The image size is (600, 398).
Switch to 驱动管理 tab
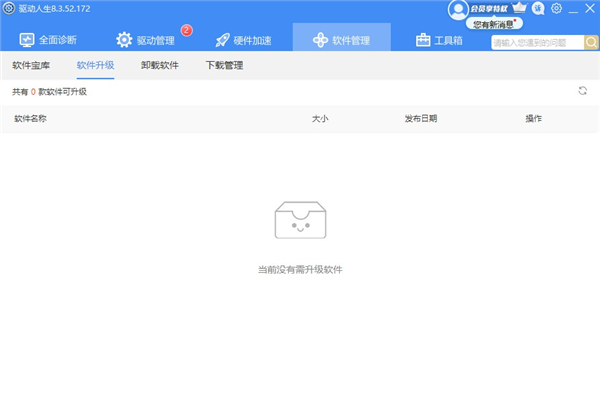point(145,40)
